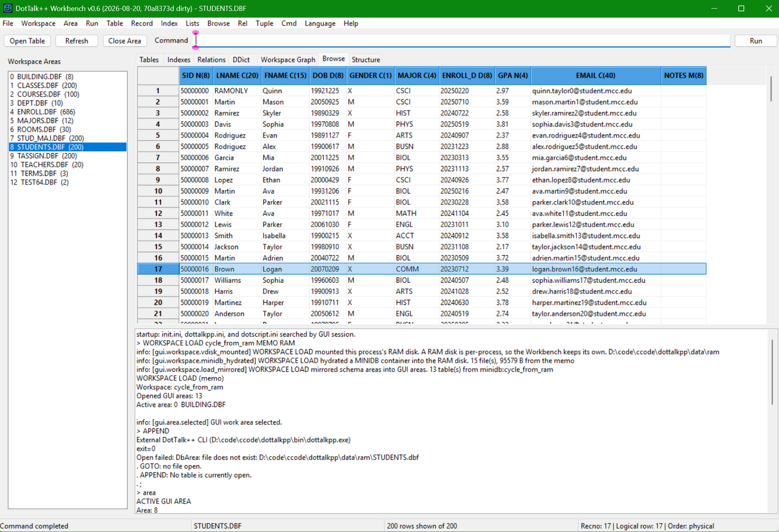This screenshot has width=779, height=532.
Task: Click the output log vertical scrollbar thumb
Action: tap(772, 372)
